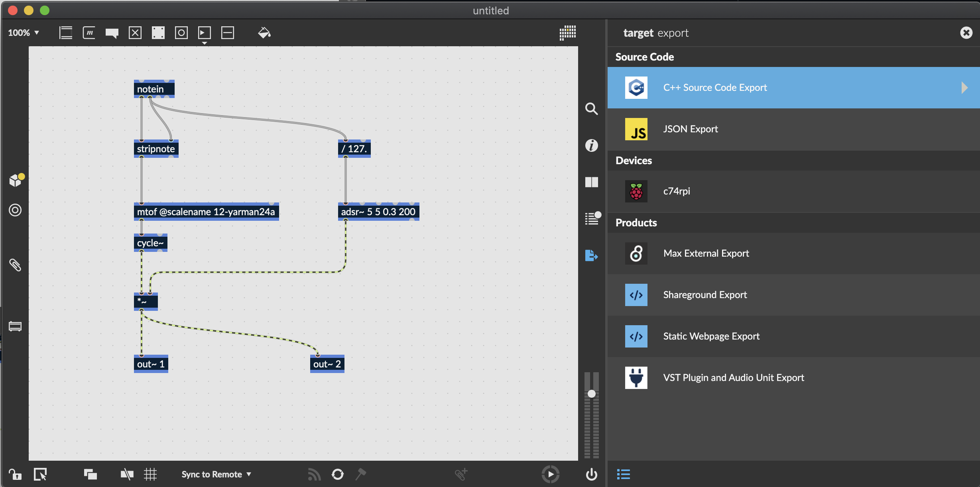Viewport: 980px width, 487px height.
Task: Expand C++ Source Code Export arrow
Action: pos(964,88)
